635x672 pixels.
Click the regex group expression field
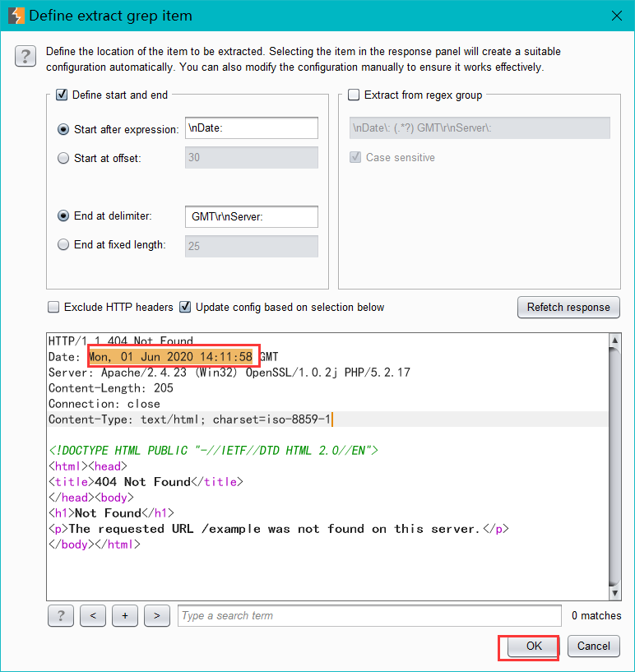tap(480, 127)
